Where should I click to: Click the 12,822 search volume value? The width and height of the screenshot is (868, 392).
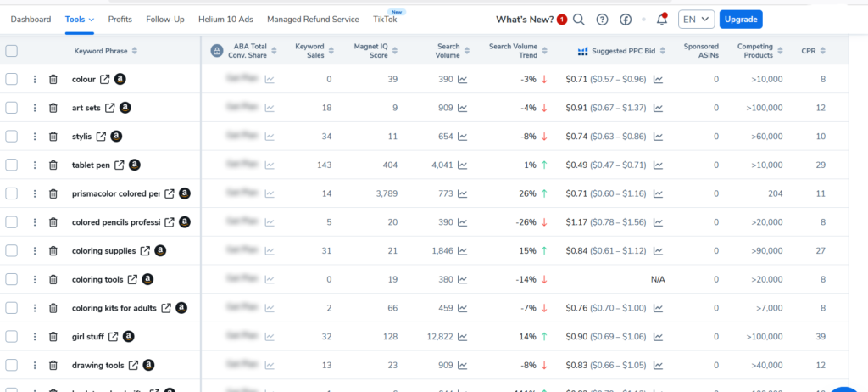pos(440,337)
